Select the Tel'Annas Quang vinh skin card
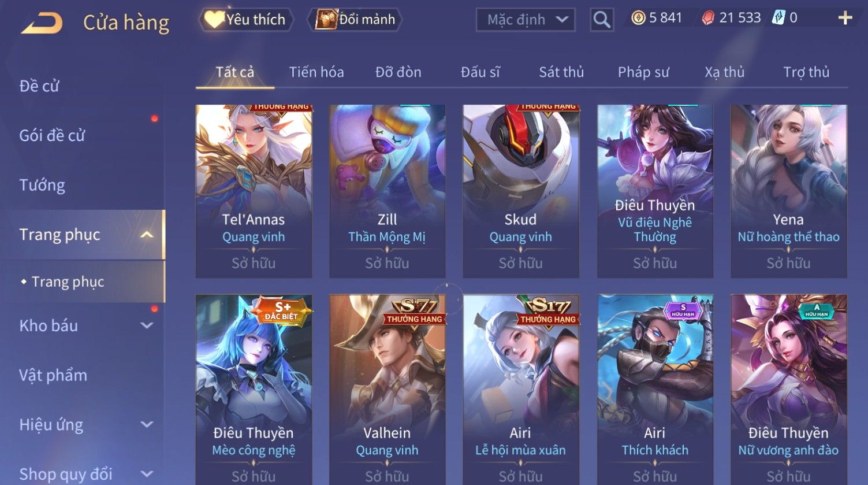This screenshot has width=868, height=485. 254,191
